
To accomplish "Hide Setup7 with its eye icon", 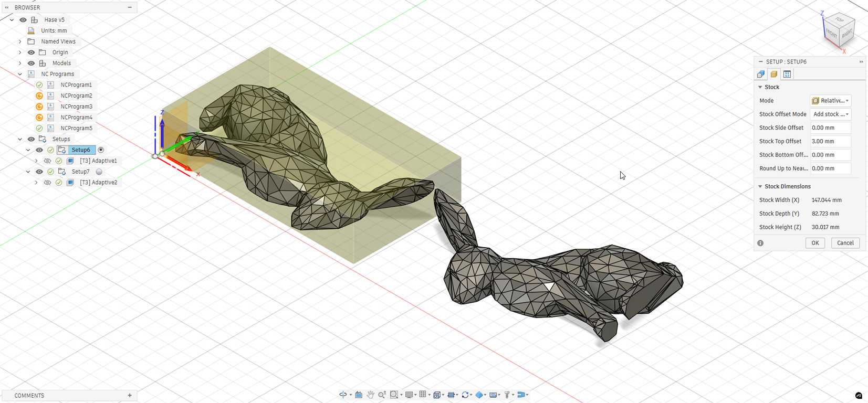I will point(39,172).
